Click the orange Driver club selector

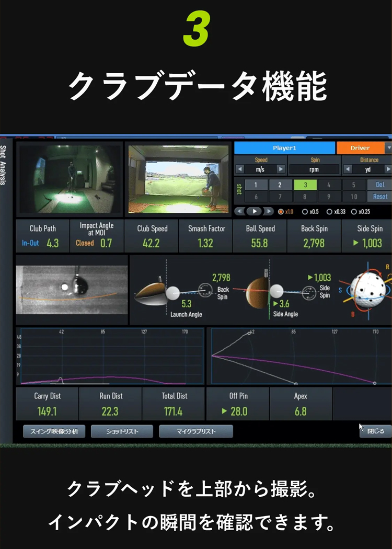360,148
